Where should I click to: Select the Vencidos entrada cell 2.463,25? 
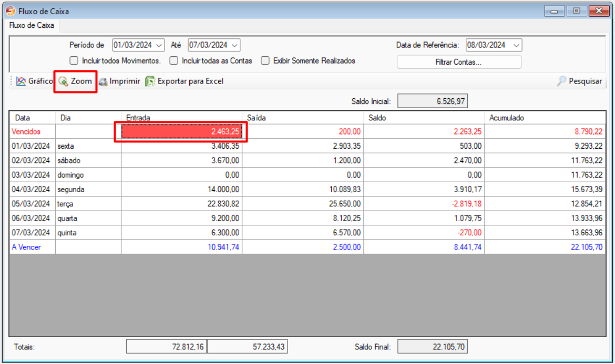(181, 132)
